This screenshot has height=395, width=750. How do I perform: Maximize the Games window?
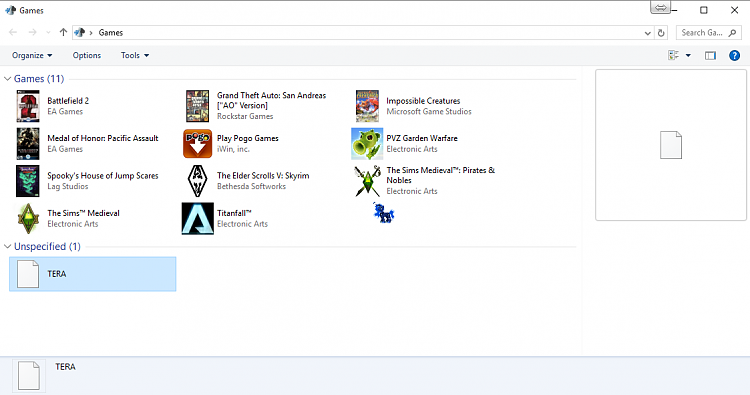[x=704, y=10]
